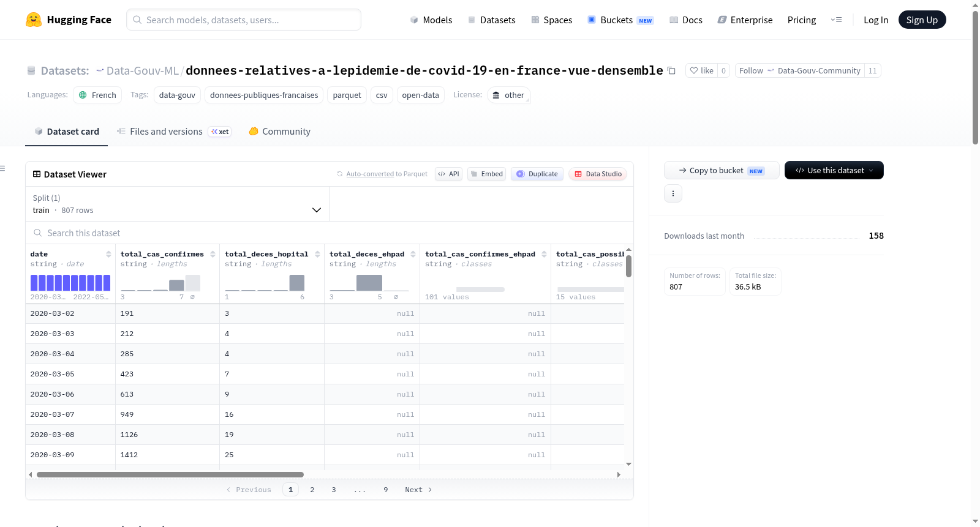Click the open-data tag

coord(420,95)
